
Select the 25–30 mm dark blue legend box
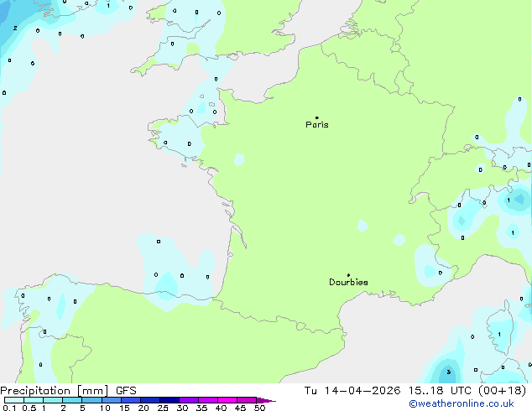170,400
